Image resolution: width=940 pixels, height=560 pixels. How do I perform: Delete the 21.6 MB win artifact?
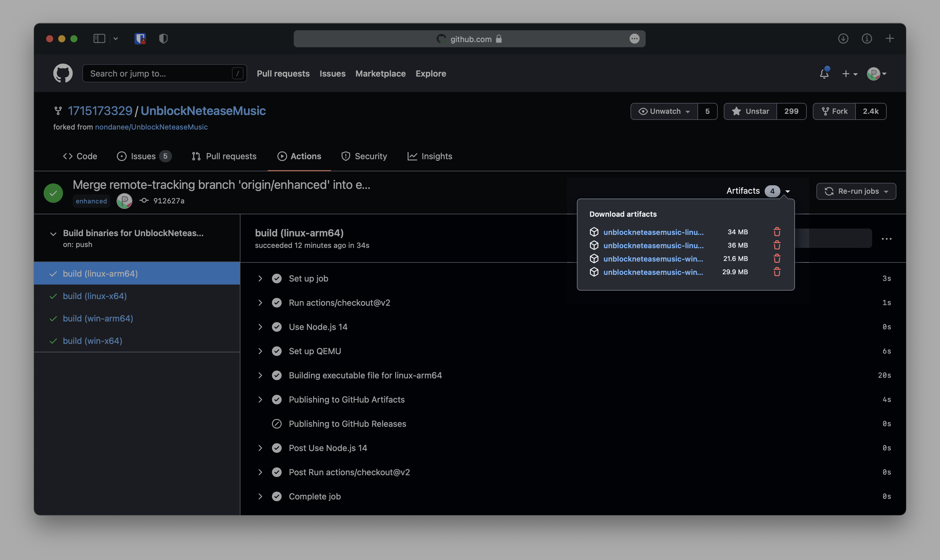[x=776, y=259]
